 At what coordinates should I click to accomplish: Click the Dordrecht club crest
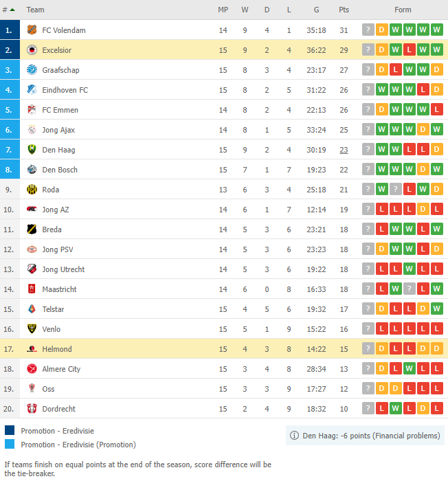point(32,409)
